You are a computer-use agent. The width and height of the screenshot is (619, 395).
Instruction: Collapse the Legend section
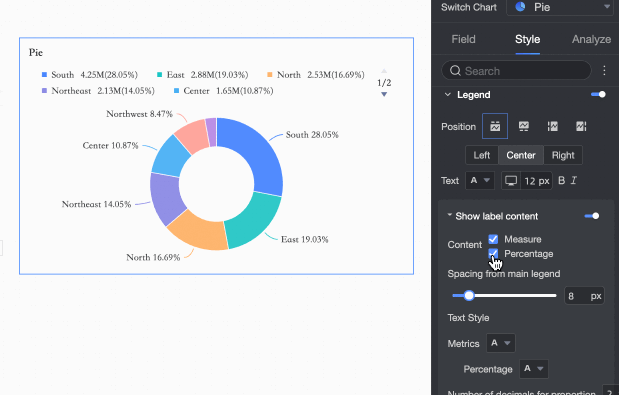point(448,95)
